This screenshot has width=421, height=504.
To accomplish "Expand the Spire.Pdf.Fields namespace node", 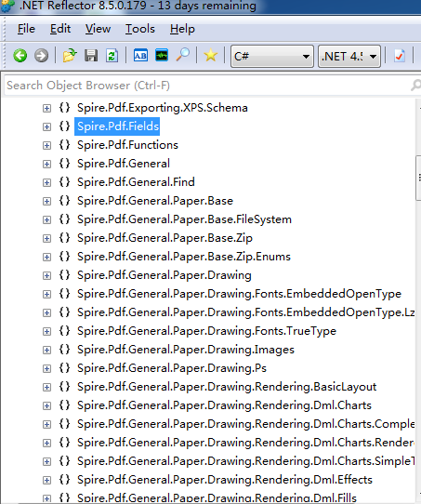I will [x=46, y=126].
